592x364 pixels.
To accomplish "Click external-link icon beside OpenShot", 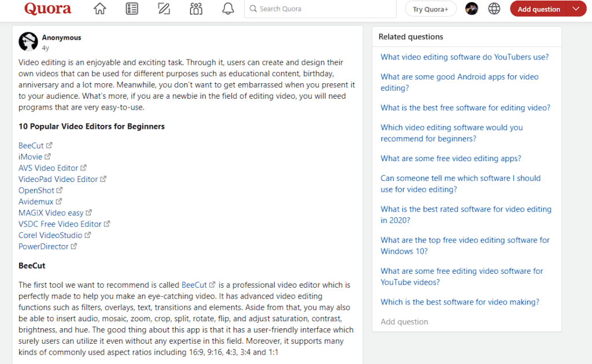I will 60,190.
